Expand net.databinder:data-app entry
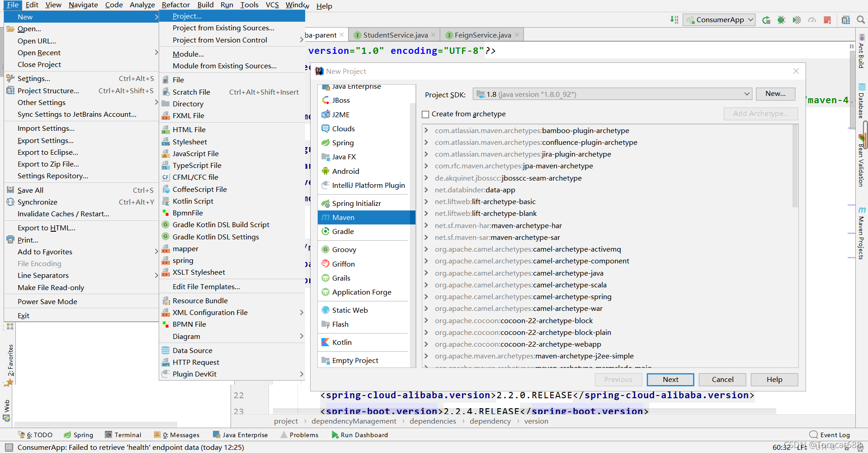 (x=426, y=190)
